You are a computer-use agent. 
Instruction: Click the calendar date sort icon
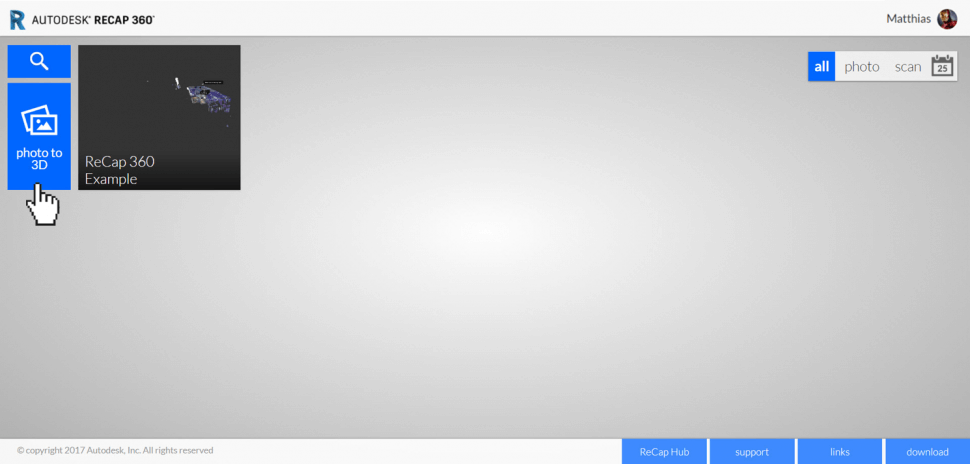tap(942, 67)
